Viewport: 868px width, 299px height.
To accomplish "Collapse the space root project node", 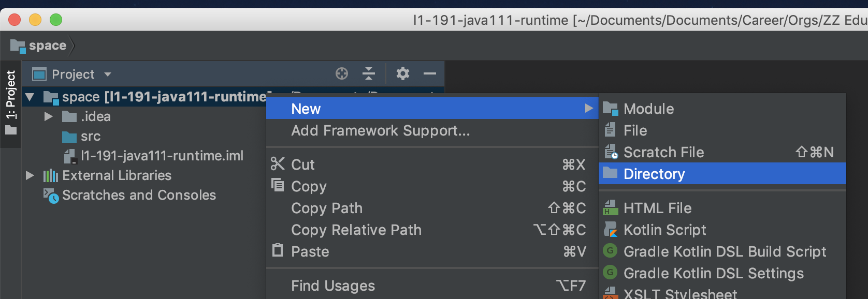I will 30,97.
